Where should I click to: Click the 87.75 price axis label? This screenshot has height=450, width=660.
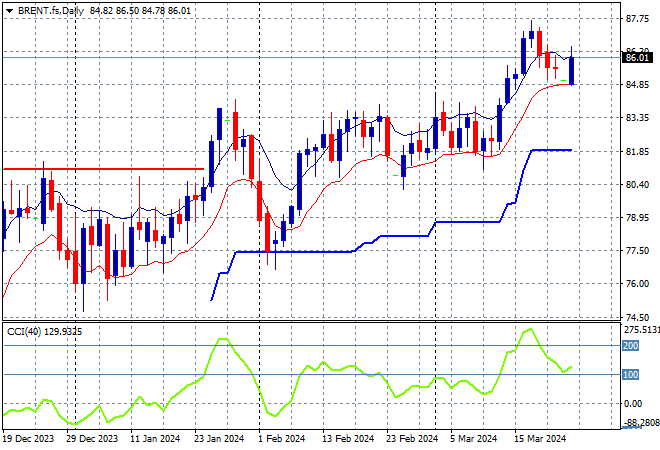tap(637, 19)
